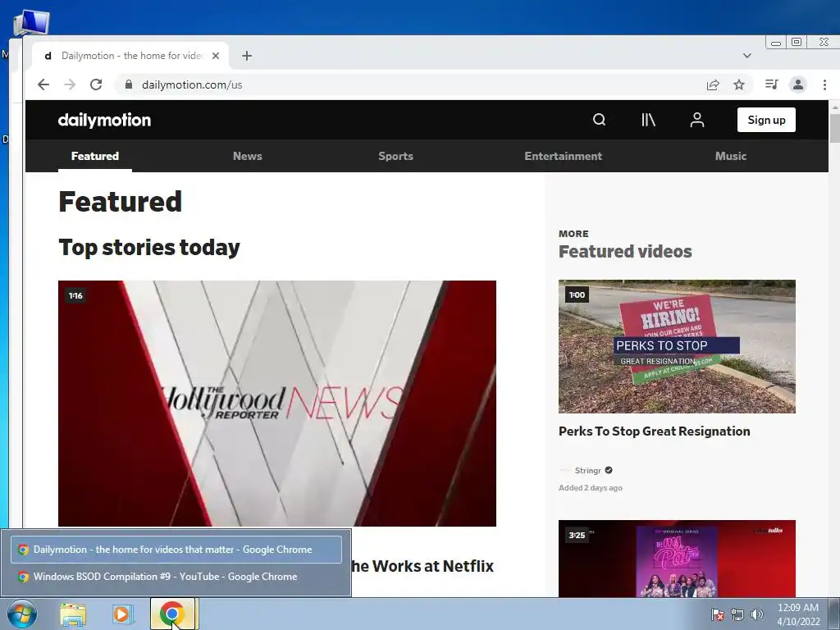Screen dimensions: 840x630
Task: Open Chrome profile avatar icon
Action: [797, 84]
